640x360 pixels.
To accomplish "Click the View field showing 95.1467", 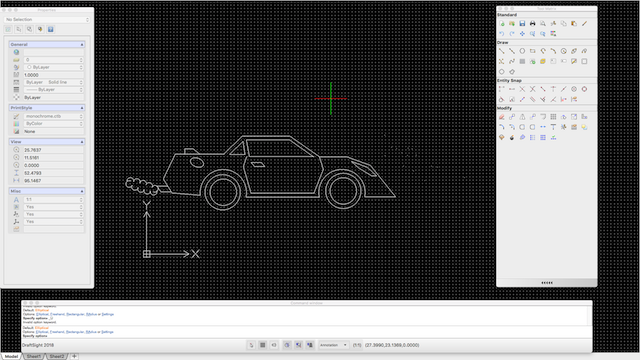I will tap(53, 180).
